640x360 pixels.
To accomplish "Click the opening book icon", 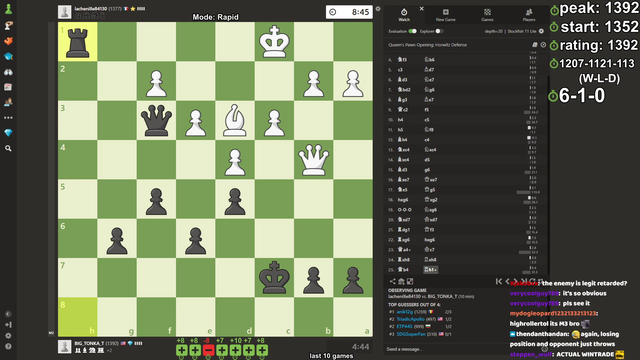I will (x=534, y=45).
